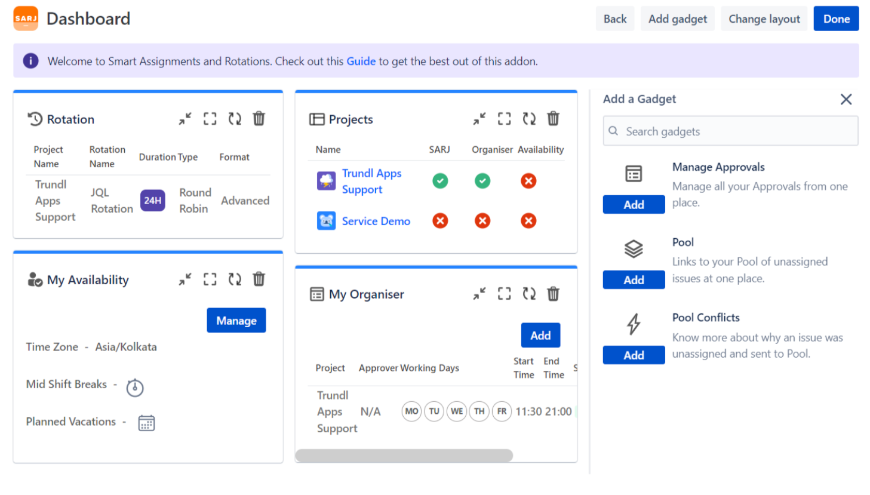Click 'Round Robin' type cell
Viewport: 870px width, 495px height.
pos(195,200)
